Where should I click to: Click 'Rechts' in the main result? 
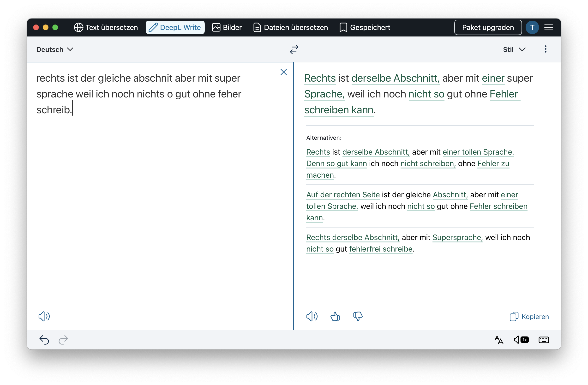tap(320, 78)
